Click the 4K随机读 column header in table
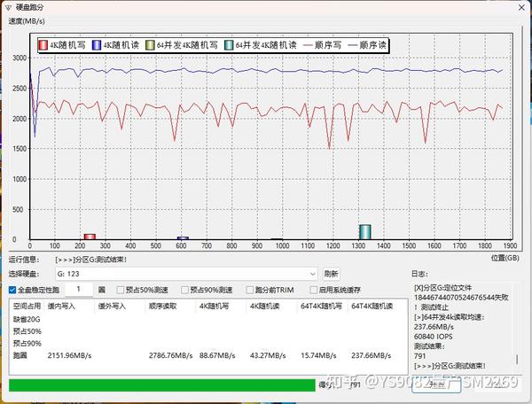Image resolution: width=532 pixels, height=404 pixels. 264,306
